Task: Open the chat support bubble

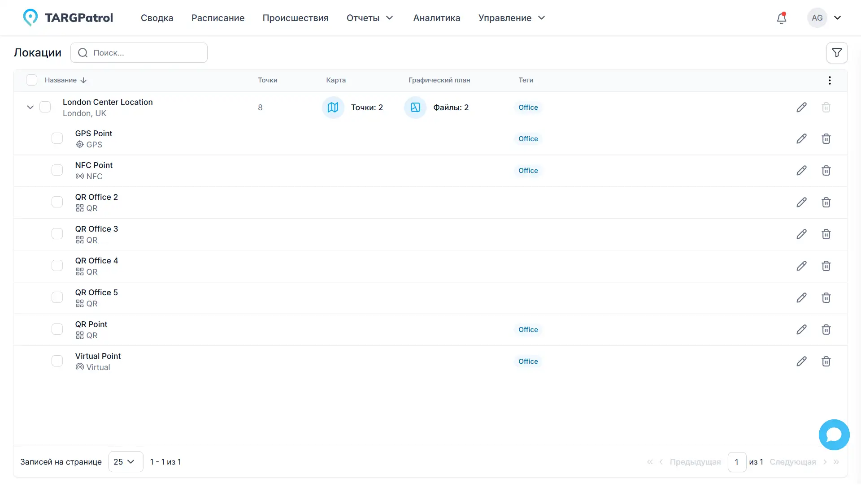Action: point(834,435)
